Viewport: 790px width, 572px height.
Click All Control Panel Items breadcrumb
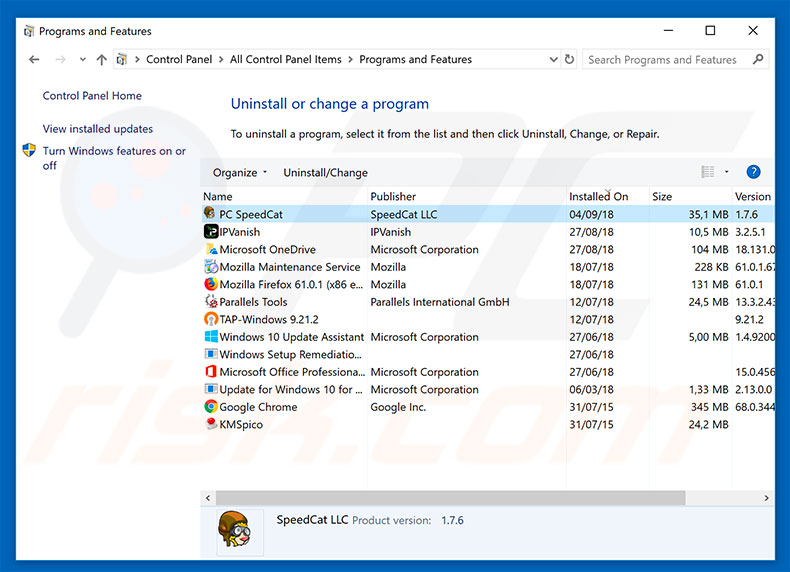point(286,59)
